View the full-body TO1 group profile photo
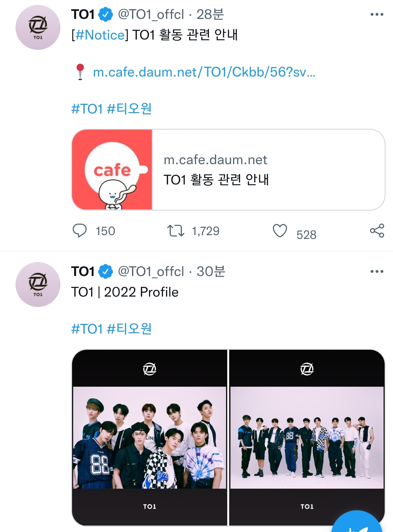 (x=307, y=437)
